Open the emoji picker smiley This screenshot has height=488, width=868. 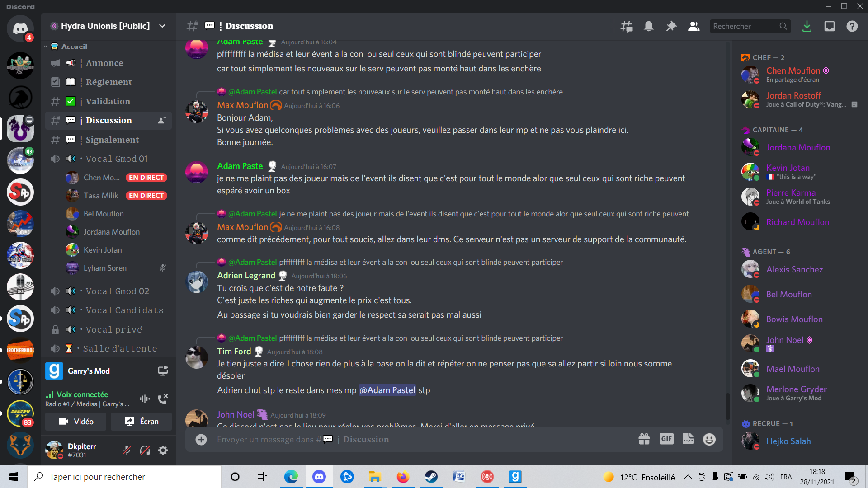point(709,439)
